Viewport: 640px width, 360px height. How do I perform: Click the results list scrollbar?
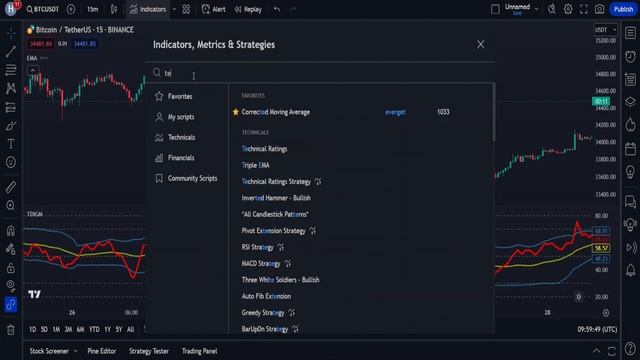493,112
